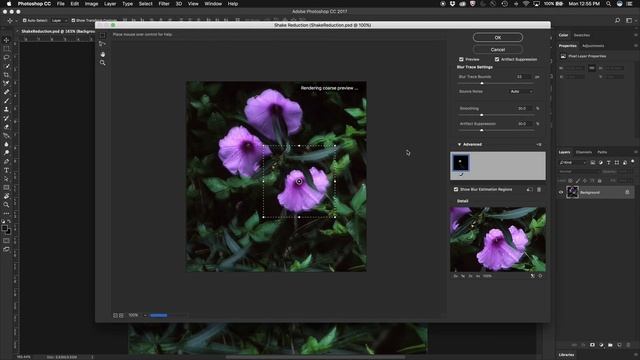Open the Photoshop CC application menu
This screenshot has width=640, height=360.
[x=34, y=4]
